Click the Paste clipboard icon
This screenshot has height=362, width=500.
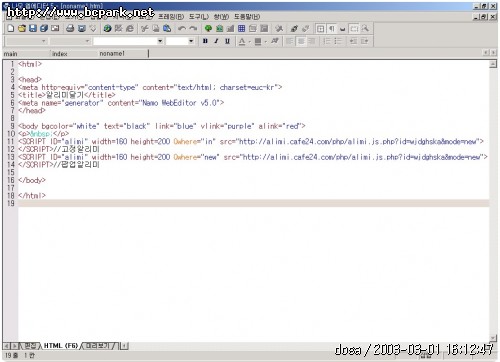(x=167, y=28)
